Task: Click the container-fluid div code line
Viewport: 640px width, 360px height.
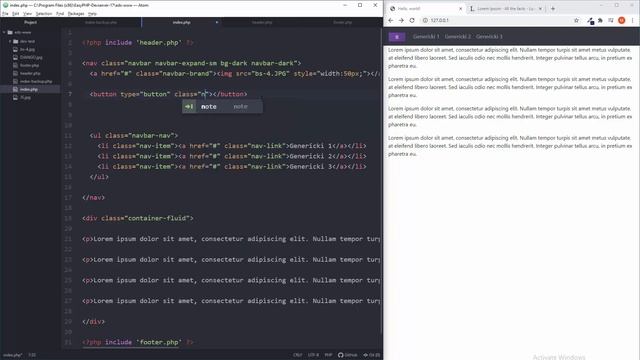Action: tap(138, 218)
